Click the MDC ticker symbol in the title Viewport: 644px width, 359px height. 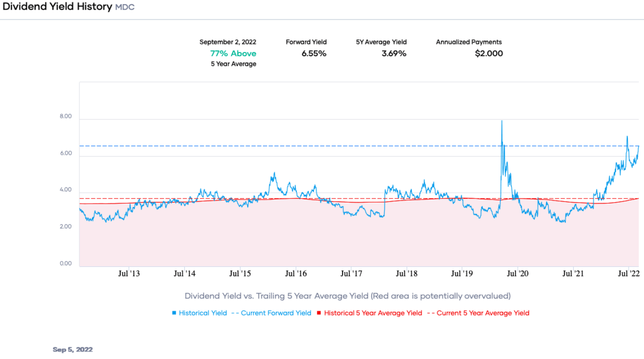[x=125, y=8]
